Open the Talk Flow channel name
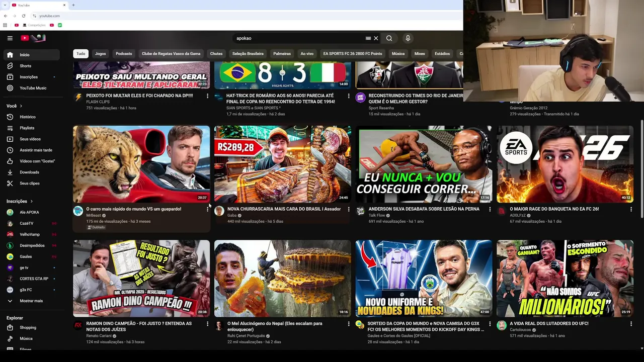Screen dimensions: 644x362 (x=377, y=215)
